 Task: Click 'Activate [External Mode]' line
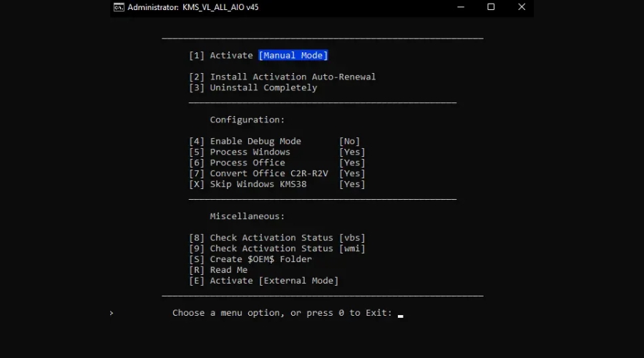pos(263,281)
